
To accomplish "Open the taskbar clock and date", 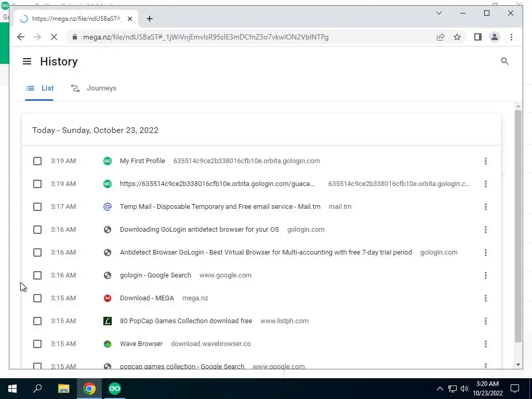I will pos(487,389).
